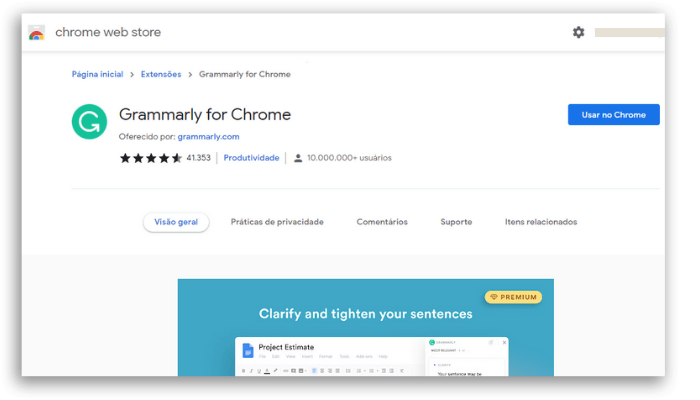Click the 41.353 ratings count
The image size is (700, 400).
click(198, 158)
